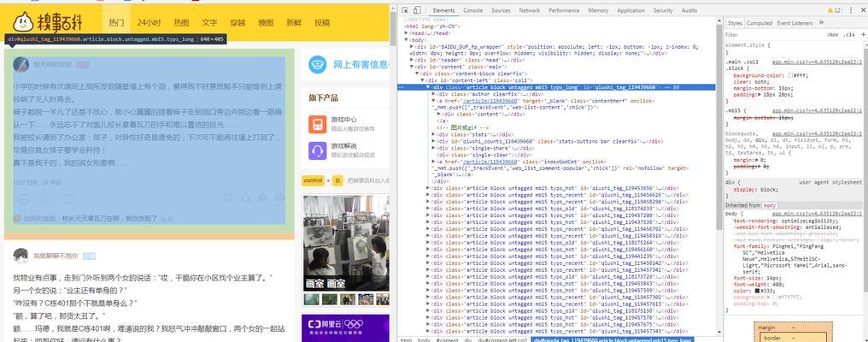Collapse the content-block clearfix div
This screenshot has width=868, height=342.
coord(418,74)
